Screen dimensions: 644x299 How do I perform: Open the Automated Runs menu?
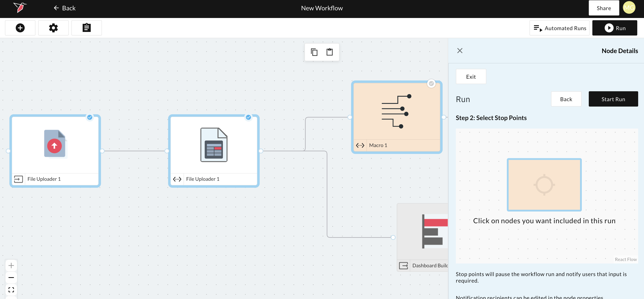(559, 28)
